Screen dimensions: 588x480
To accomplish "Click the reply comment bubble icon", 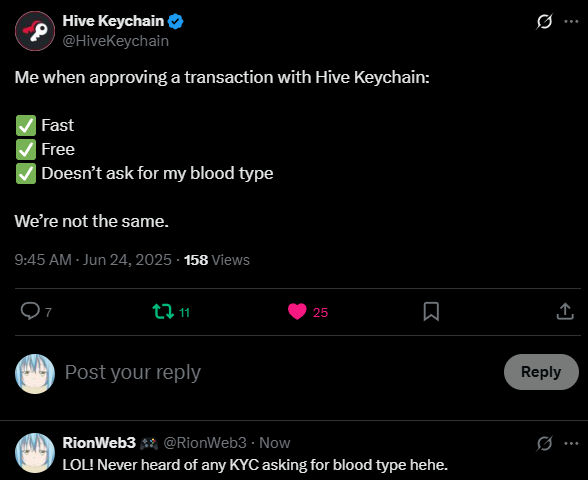I will (30, 311).
